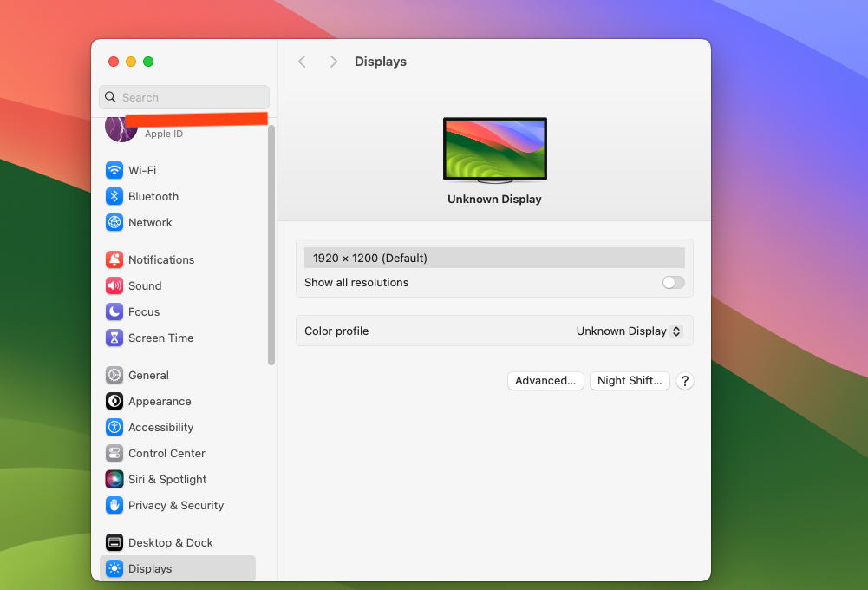Click the Notifications bell icon
The image size is (868, 590).
114,259
